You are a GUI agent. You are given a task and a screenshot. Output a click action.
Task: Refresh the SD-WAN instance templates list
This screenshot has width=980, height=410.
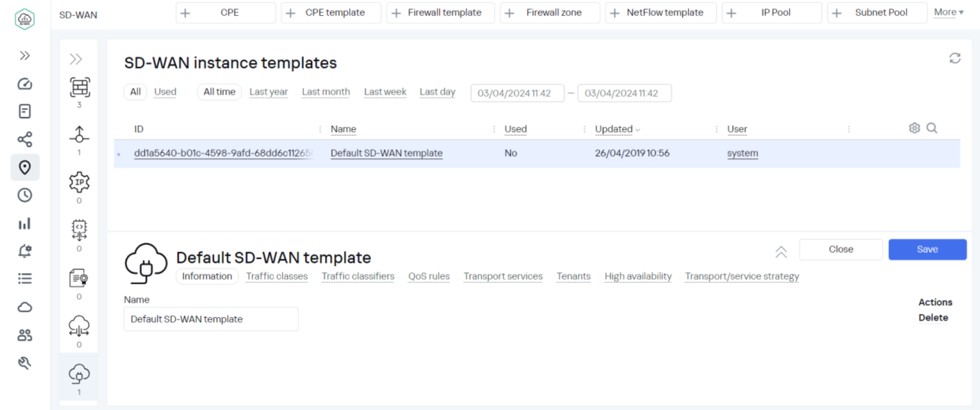coord(955,58)
